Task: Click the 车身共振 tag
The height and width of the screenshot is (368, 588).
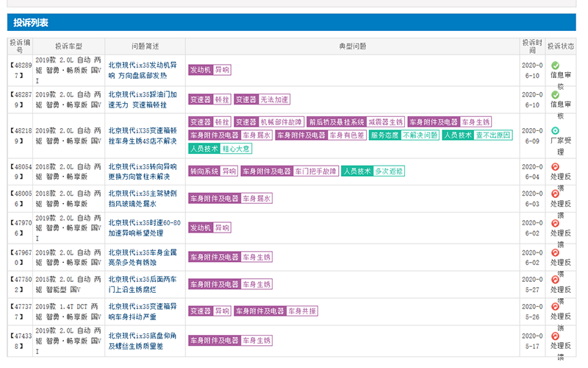Action: (x=301, y=311)
